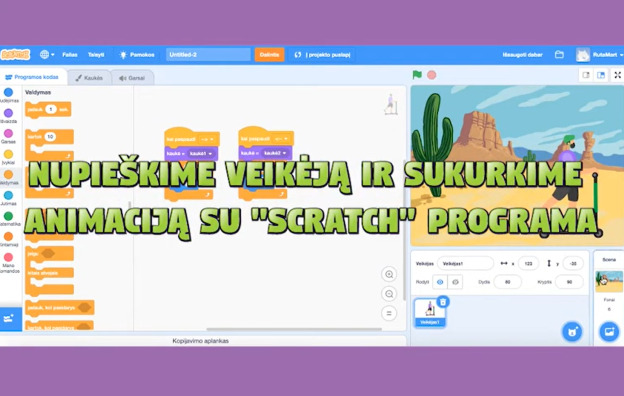Hide the sprite using crossed-eye toggle
Screen dimensions: 624x396
pos(455,282)
